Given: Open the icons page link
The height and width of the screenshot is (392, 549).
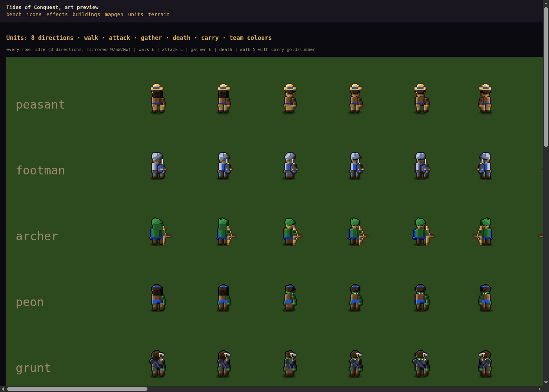Looking at the screenshot, I should click(x=34, y=14).
